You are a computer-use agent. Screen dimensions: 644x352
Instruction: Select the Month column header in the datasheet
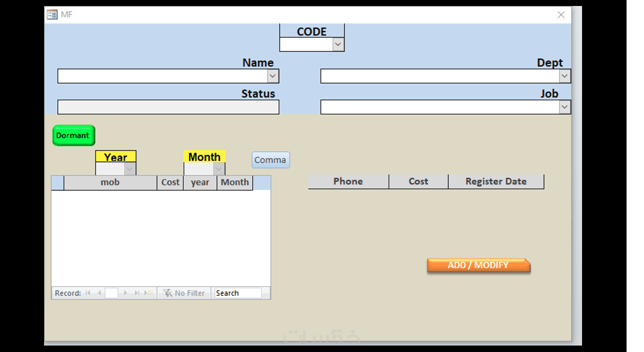(235, 182)
